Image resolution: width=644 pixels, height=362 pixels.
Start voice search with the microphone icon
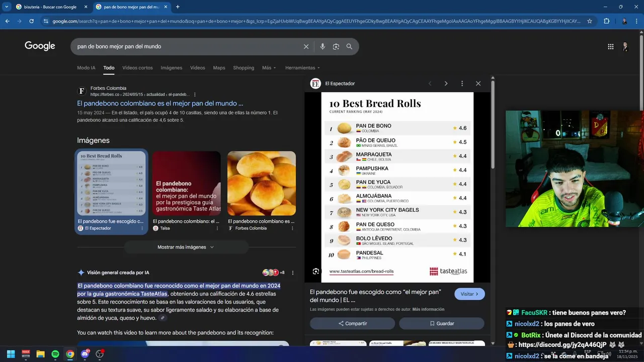point(323,46)
